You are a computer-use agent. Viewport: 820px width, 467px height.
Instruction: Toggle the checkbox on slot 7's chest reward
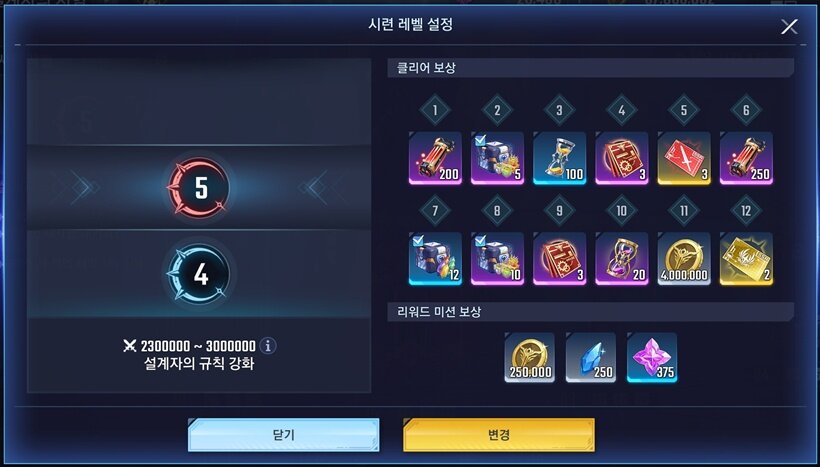coord(417,241)
